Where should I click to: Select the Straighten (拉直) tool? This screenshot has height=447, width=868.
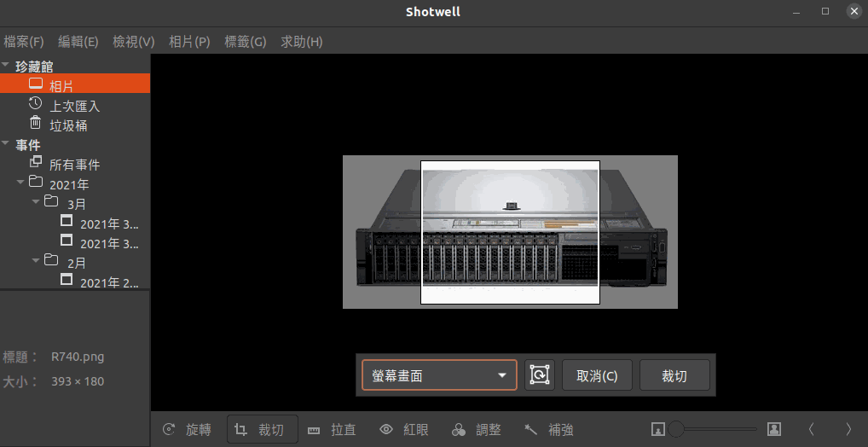(x=332, y=429)
